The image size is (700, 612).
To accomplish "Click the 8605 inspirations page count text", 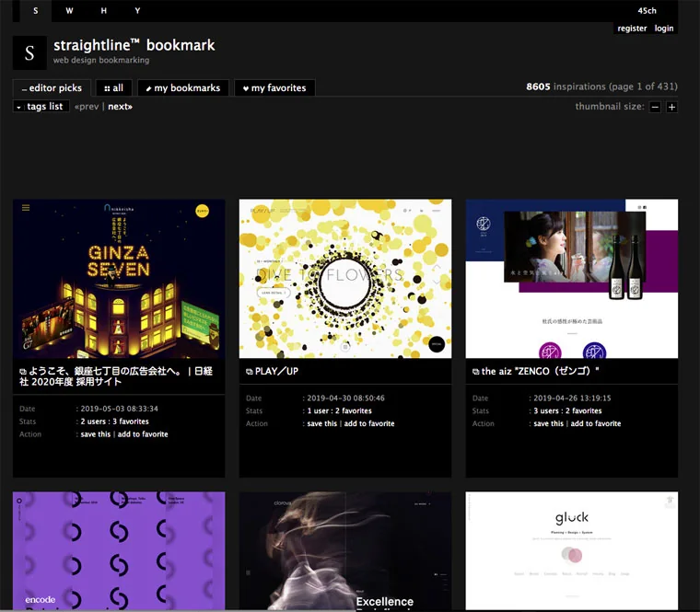I will [601, 87].
